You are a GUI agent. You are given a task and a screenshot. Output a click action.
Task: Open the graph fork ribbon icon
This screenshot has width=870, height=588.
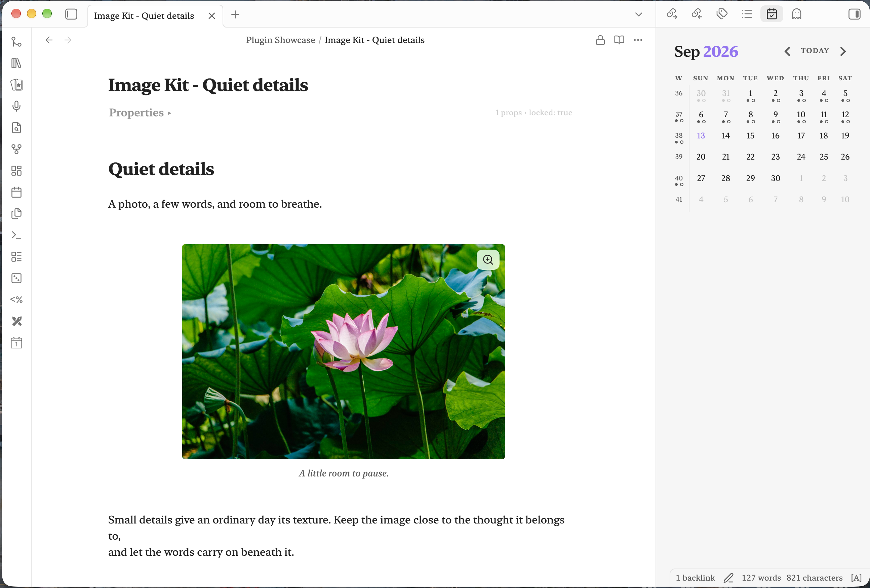[x=16, y=149]
